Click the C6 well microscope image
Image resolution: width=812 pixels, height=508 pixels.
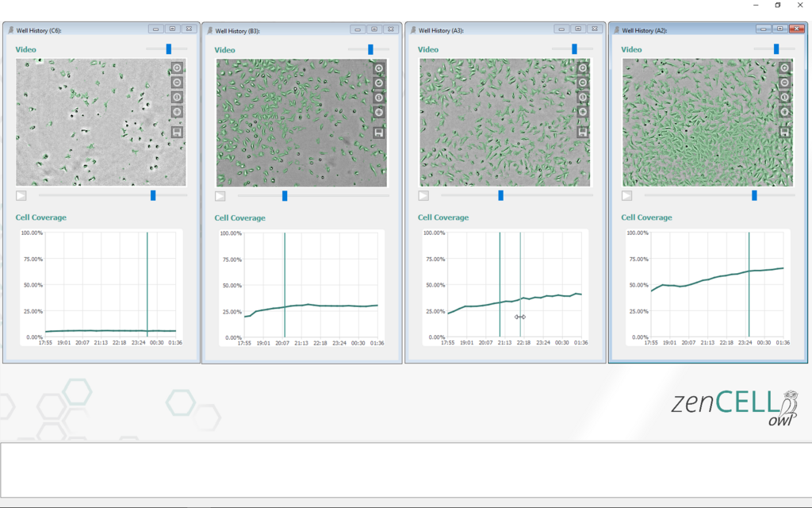[95, 123]
